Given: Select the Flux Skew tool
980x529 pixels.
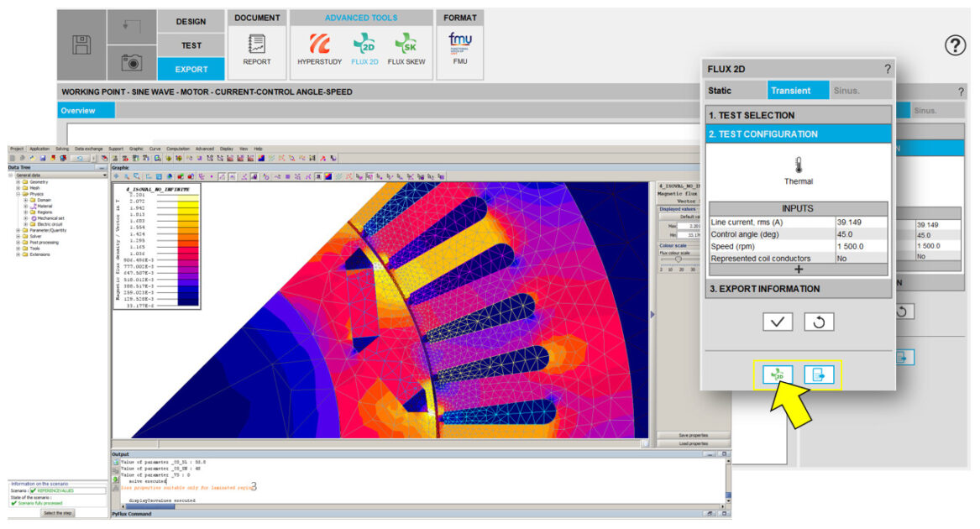Looking at the screenshot, I should (x=406, y=49).
